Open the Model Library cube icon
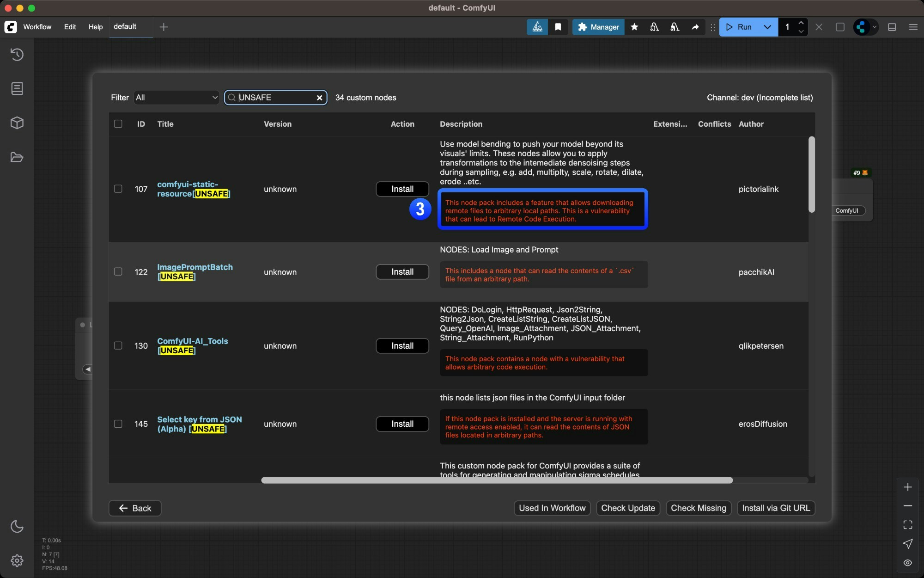Image resolution: width=924 pixels, height=578 pixels. pyautogui.click(x=17, y=123)
